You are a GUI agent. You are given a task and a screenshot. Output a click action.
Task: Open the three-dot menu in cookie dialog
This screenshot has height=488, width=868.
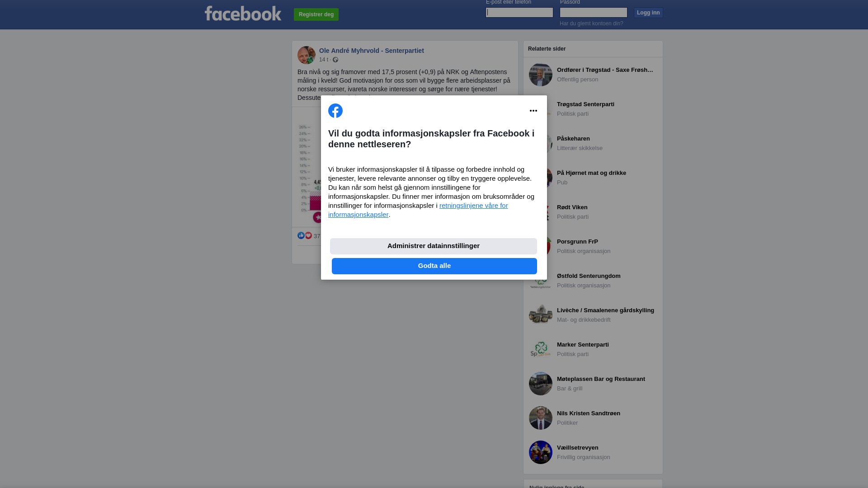coord(533,111)
